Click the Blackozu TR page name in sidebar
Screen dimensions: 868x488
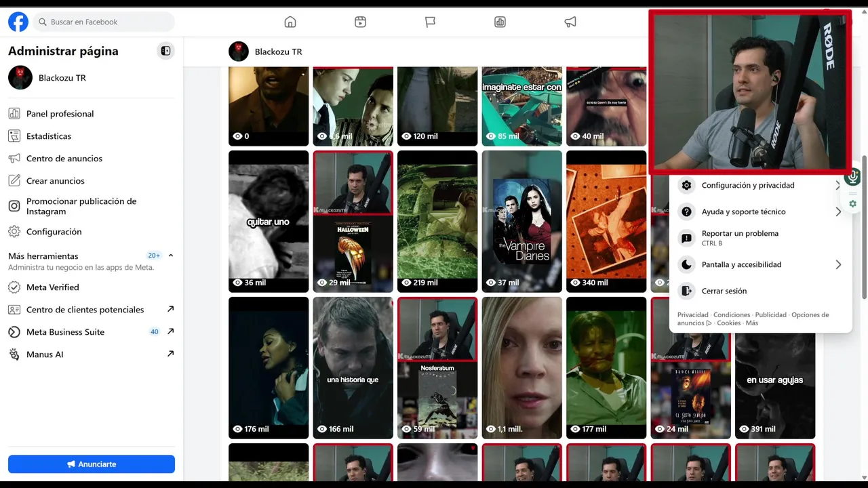pos(62,78)
